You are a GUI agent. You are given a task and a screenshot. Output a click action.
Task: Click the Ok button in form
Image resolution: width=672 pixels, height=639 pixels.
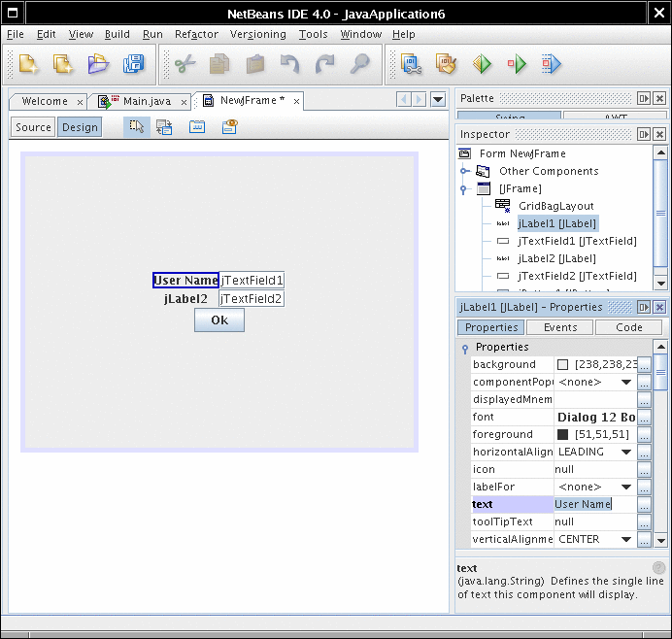[219, 320]
